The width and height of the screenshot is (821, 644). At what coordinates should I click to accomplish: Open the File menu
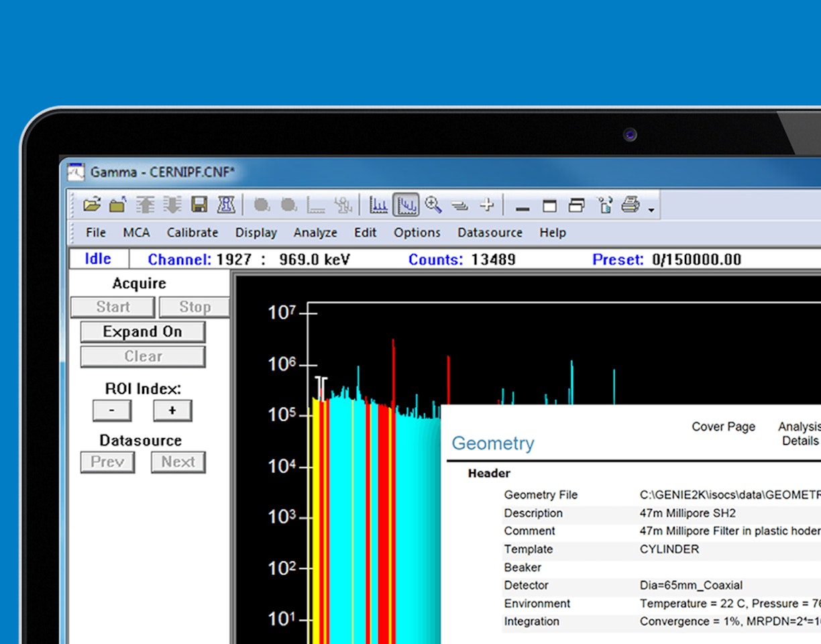96,233
